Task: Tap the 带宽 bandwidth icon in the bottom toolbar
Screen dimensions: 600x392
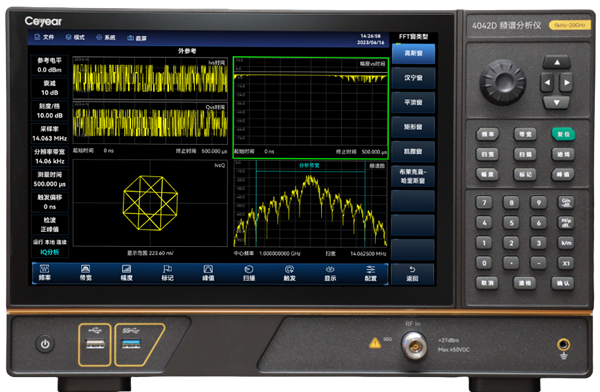Action: 86,269
